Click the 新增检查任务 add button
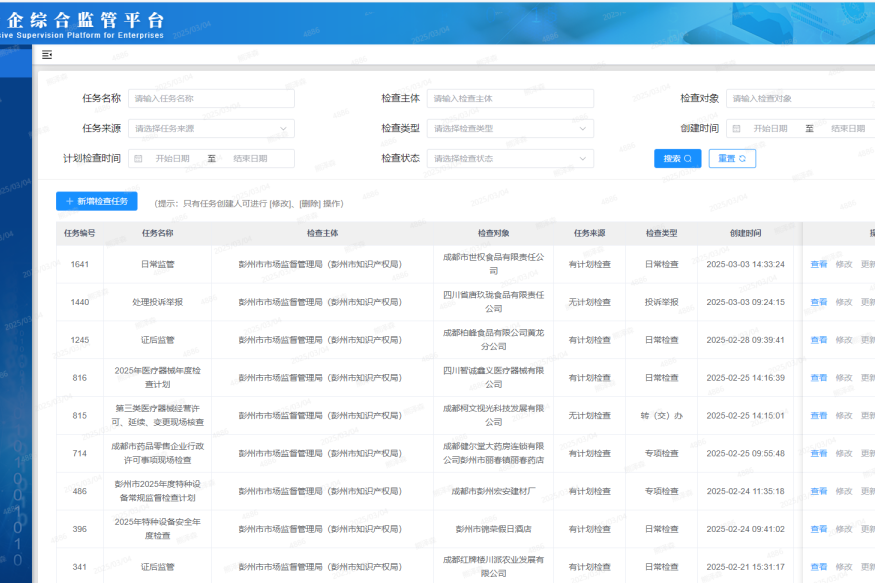The height and width of the screenshot is (583, 875). click(x=97, y=202)
